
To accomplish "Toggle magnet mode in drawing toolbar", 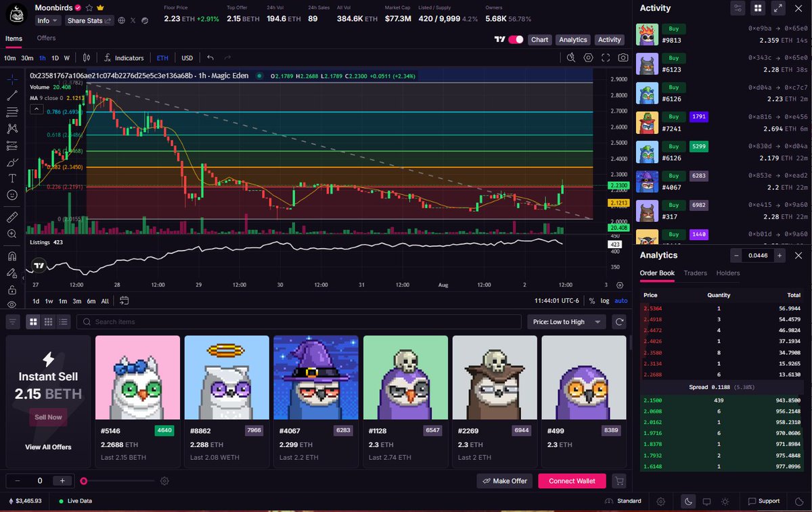I will 12,256.
